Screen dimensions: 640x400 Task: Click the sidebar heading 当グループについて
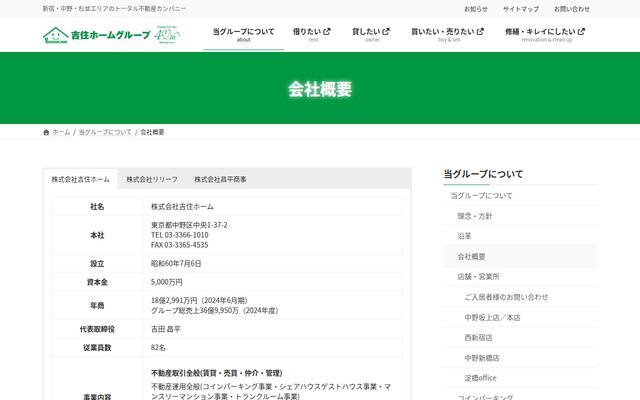click(483, 174)
